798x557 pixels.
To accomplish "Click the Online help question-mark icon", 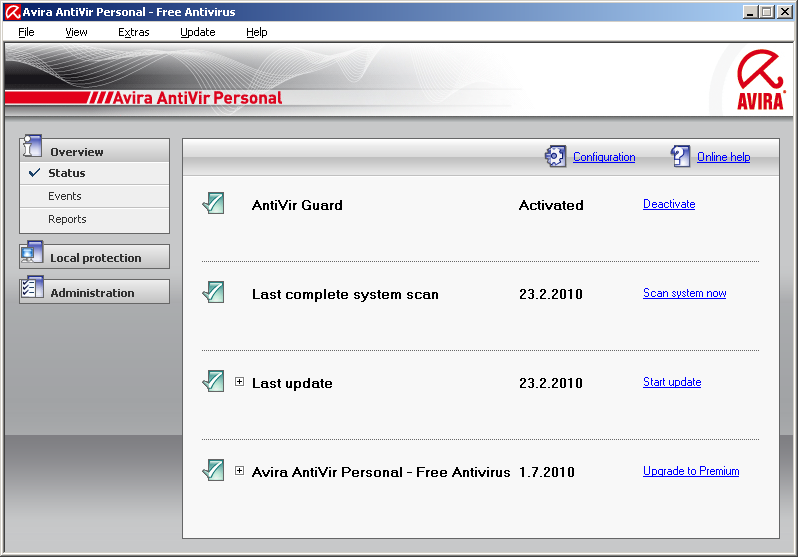I will click(680, 156).
